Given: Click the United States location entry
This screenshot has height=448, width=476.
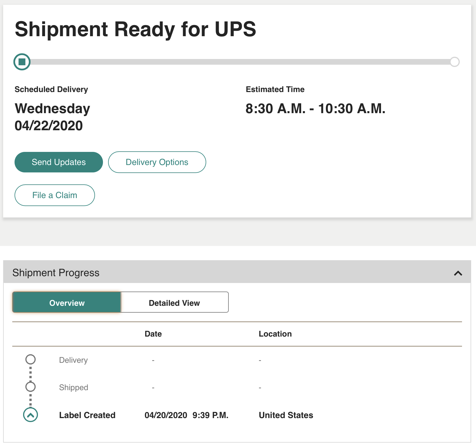Looking at the screenshot, I should [286, 415].
